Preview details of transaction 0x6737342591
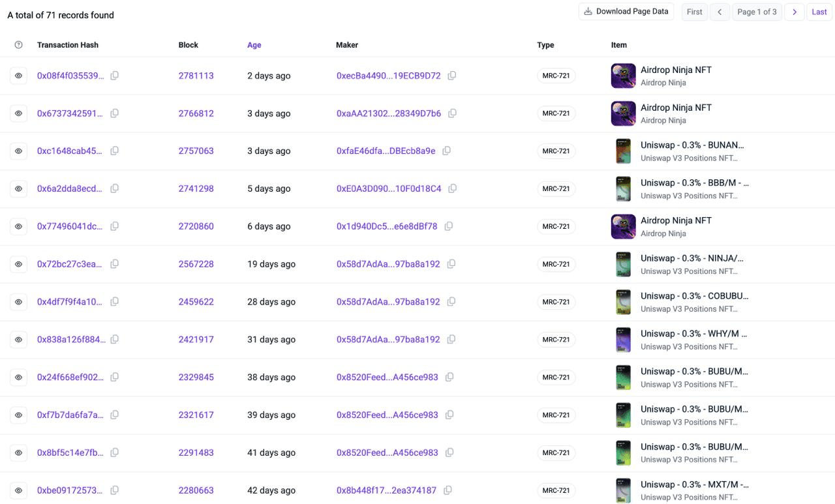Screen dimensions: 835x504 tap(18, 113)
